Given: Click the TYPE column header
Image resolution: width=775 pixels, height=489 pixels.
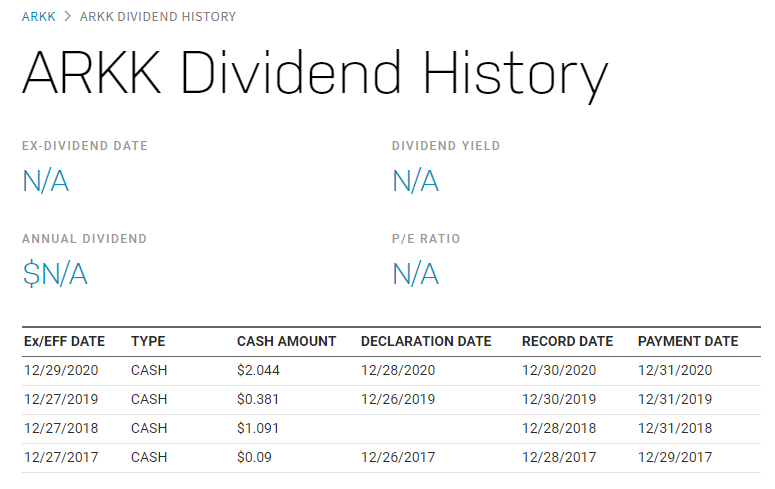Looking at the screenshot, I should [148, 342].
